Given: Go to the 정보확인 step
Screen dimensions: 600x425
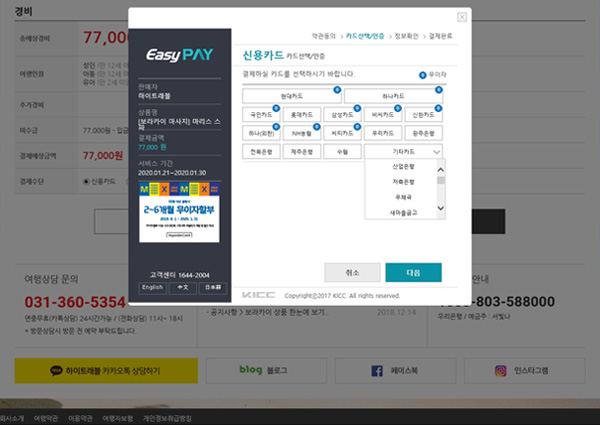Looking at the screenshot, I should (x=406, y=36).
